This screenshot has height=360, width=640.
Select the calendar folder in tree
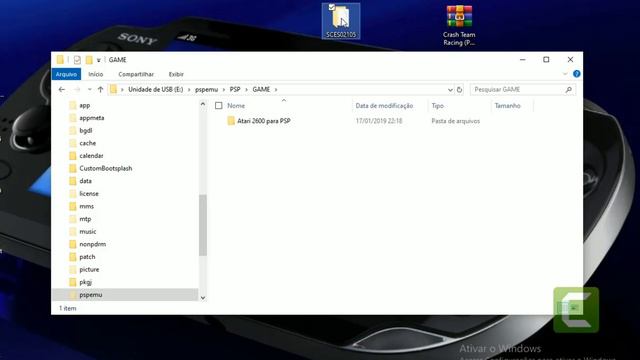pyautogui.click(x=91, y=156)
